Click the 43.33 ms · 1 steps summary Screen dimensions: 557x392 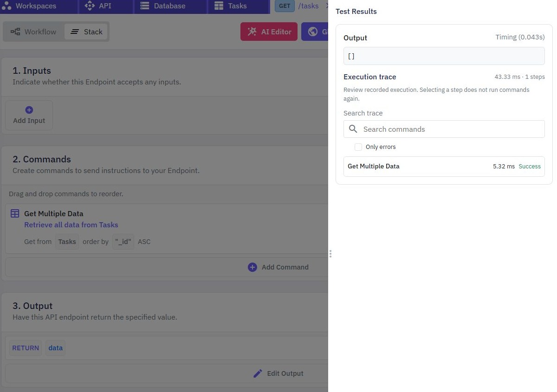519,77
